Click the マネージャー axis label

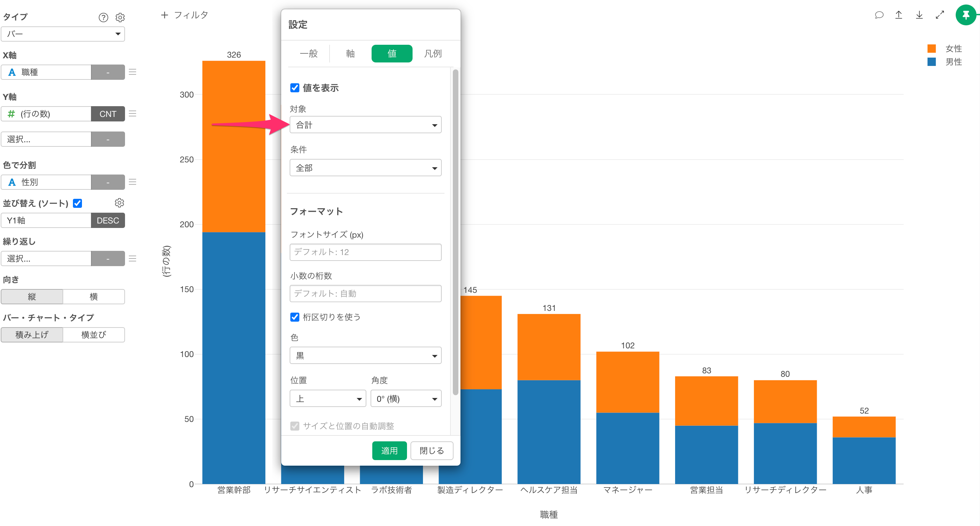(x=628, y=490)
